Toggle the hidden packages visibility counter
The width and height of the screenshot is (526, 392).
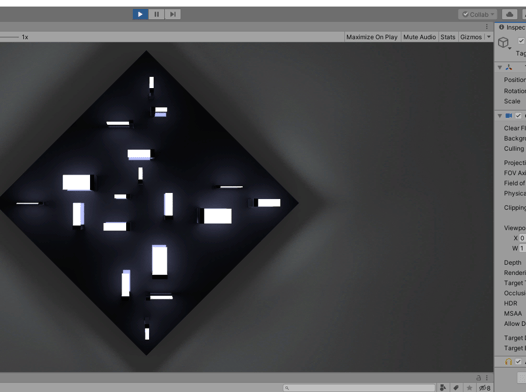point(485,388)
